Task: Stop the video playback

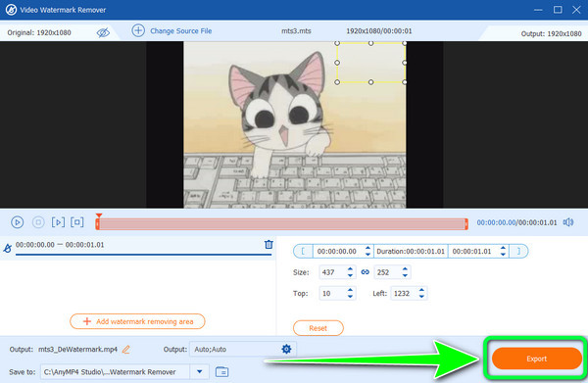Action: pos(38,222)
